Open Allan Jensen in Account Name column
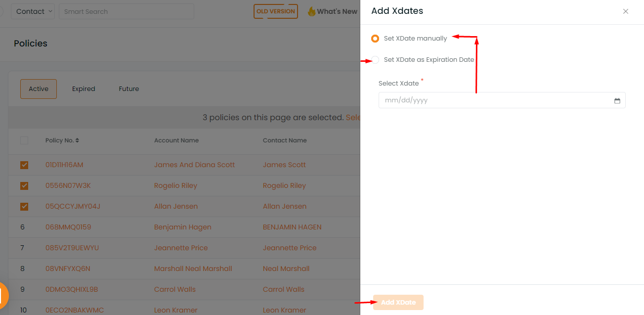The width and height of the screenshot is (644, 315). coord(176,206)
